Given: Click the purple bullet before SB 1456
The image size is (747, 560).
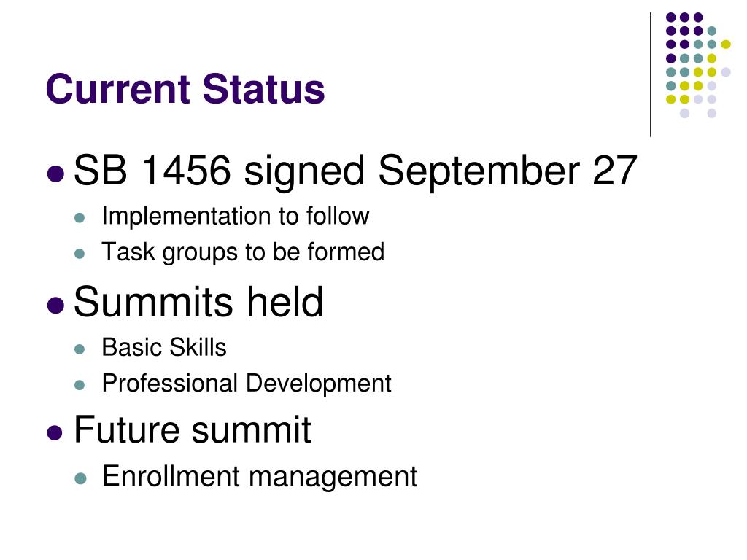Looking at the screenshot, I should tap(55, 174).
